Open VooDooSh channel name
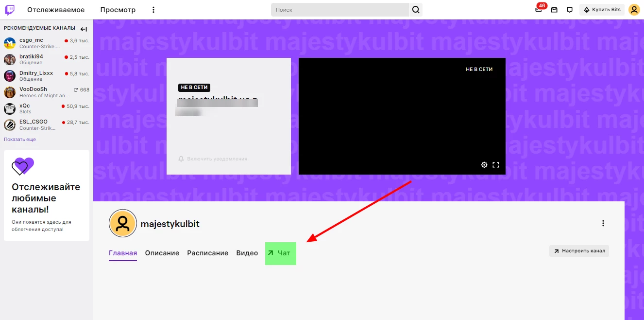 point(33,89)
